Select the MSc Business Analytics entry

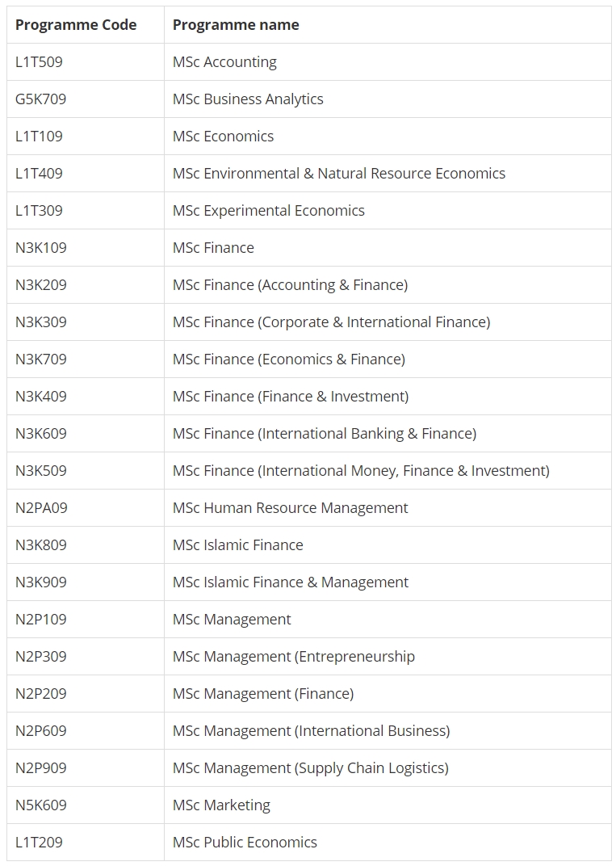248,99
